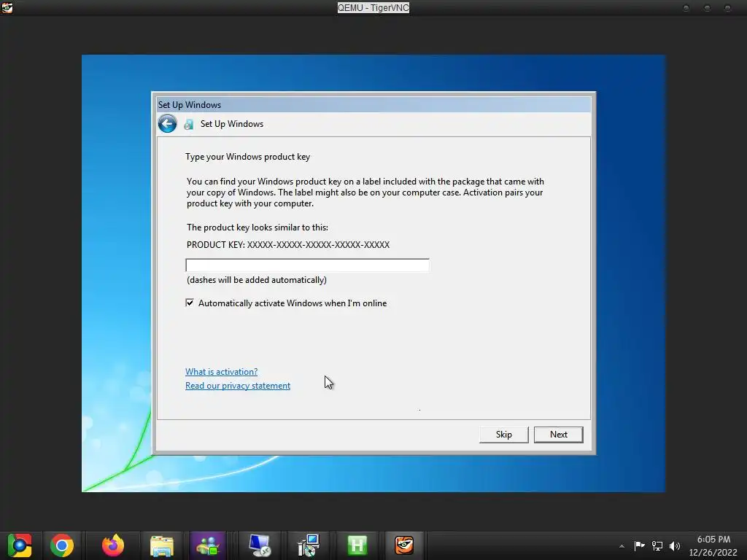747x560 pixels.
Task: Click the Type your Windows product key heading
Action: click(248, 157)
